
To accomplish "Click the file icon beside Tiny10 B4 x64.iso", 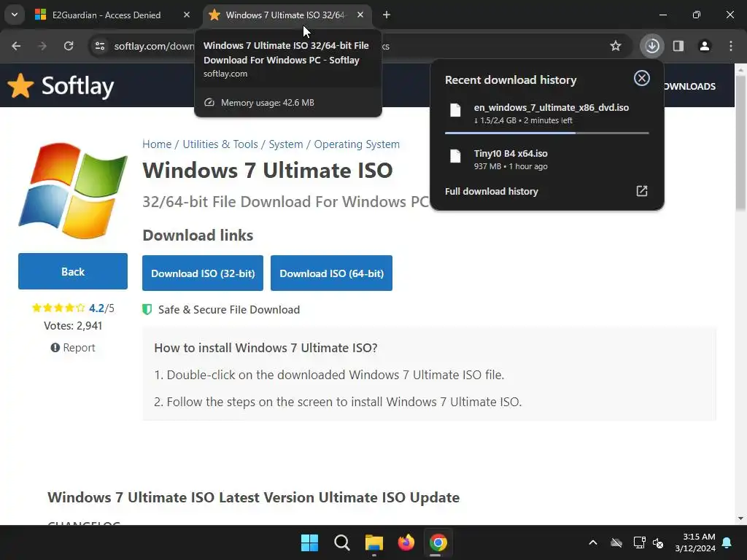I will pos(455,156).
